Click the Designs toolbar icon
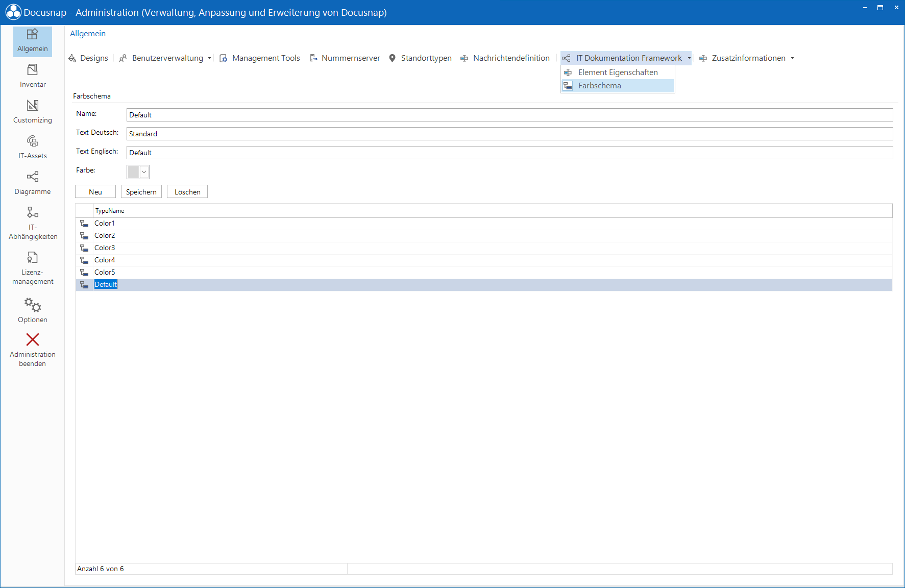The image size is (905, 588). pos(72,58)
